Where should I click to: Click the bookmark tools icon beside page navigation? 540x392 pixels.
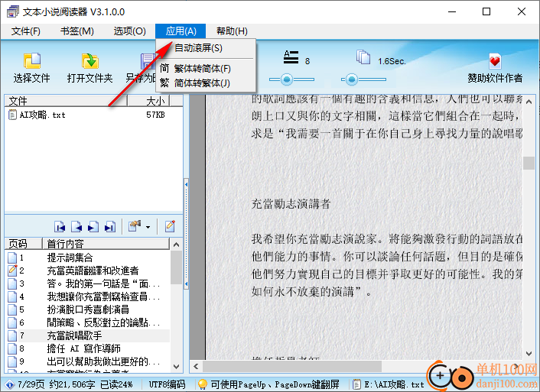(135, 226)
